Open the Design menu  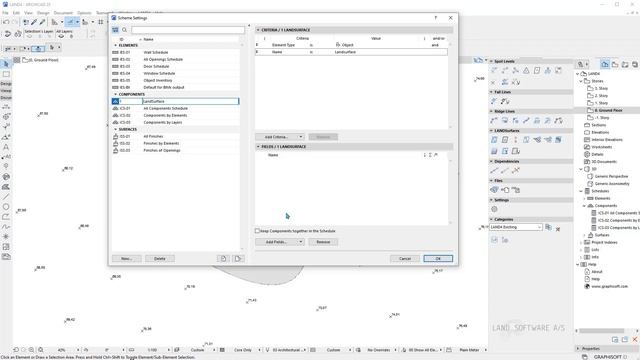[x=43, y=13]
